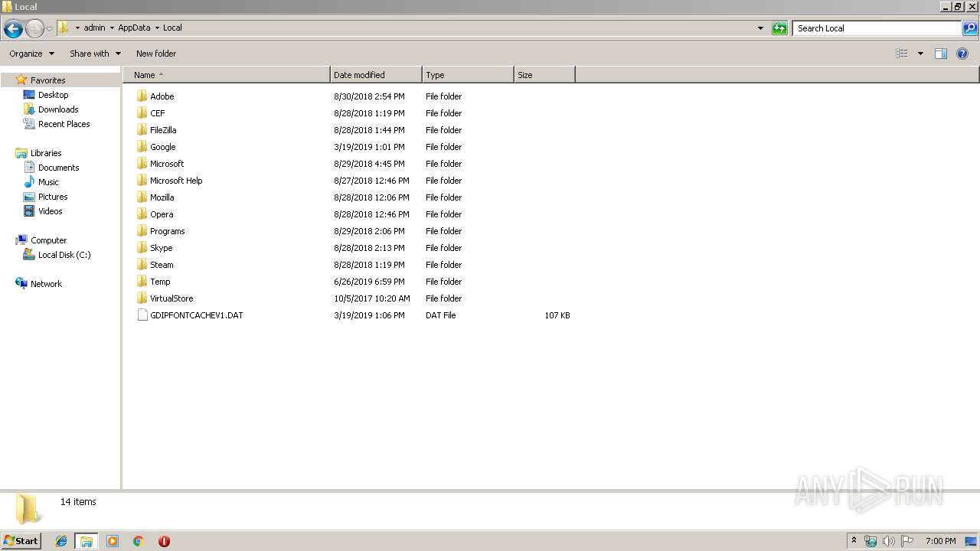Open Pictures library in sidebar
The image size is (980, 551).
coord(53,197)
